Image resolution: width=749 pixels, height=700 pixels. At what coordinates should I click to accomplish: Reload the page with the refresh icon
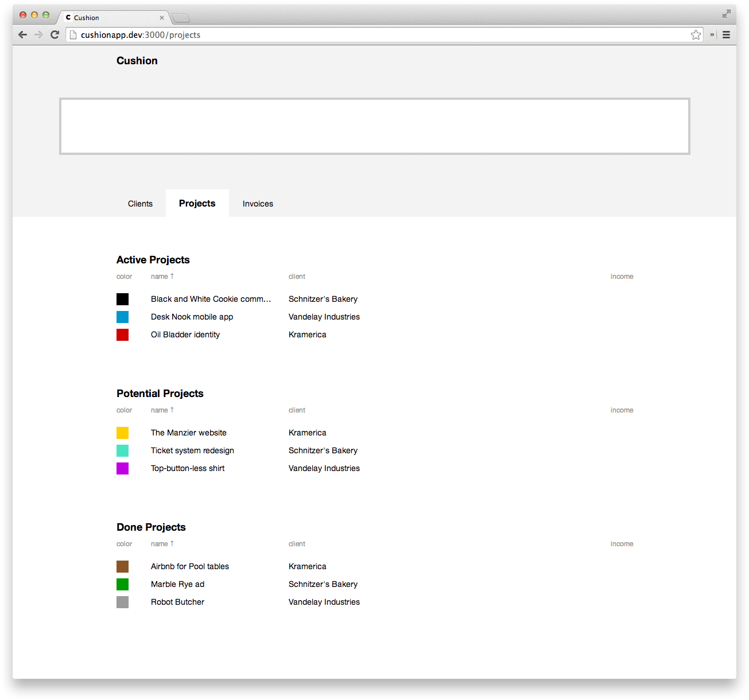click(55, 34)
